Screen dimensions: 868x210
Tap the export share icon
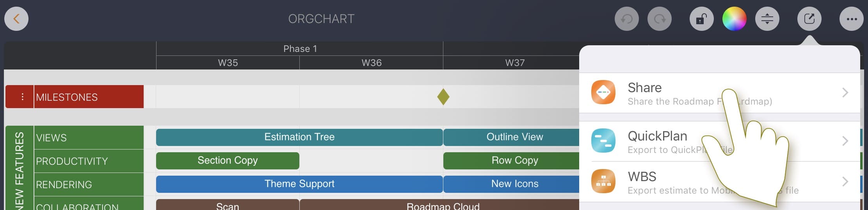[x=809, y=19]
